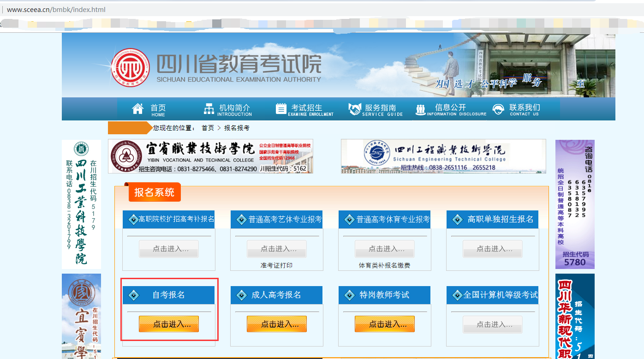Click the Sichuan Engineering Technical College banner
Screen dimensions: 644x359
coord(442,156)
